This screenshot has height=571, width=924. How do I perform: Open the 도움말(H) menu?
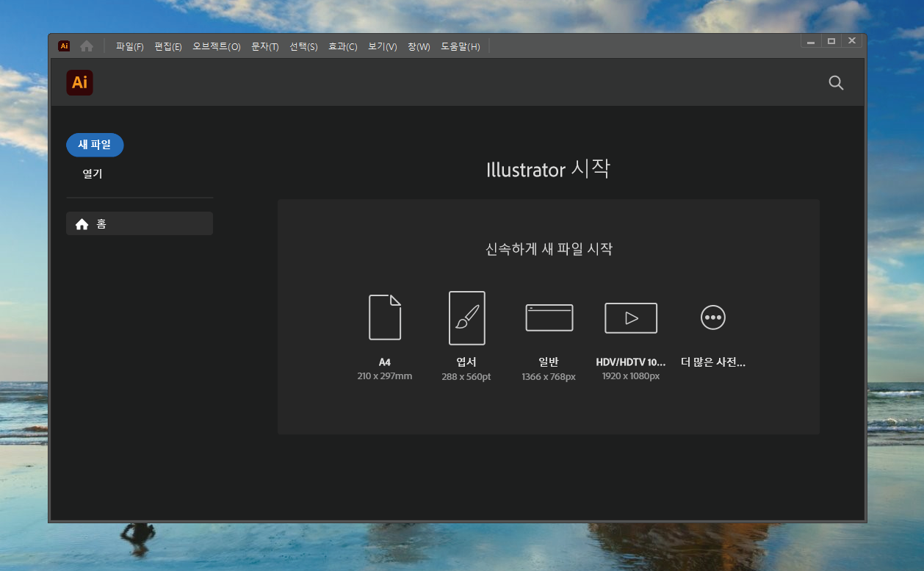[x=461, y=46]
